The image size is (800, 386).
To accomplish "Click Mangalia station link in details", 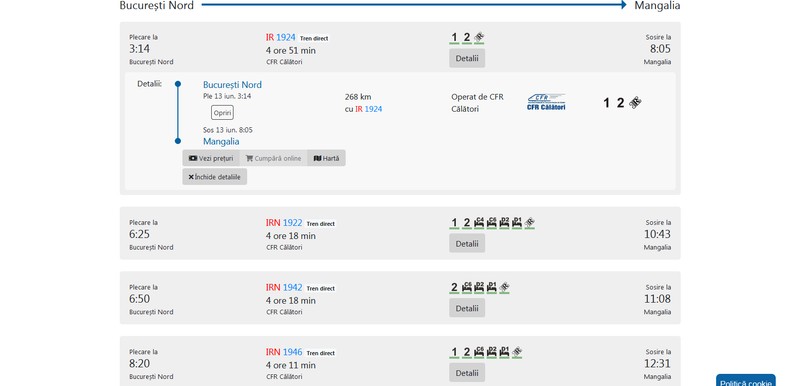I will (221, 141).
